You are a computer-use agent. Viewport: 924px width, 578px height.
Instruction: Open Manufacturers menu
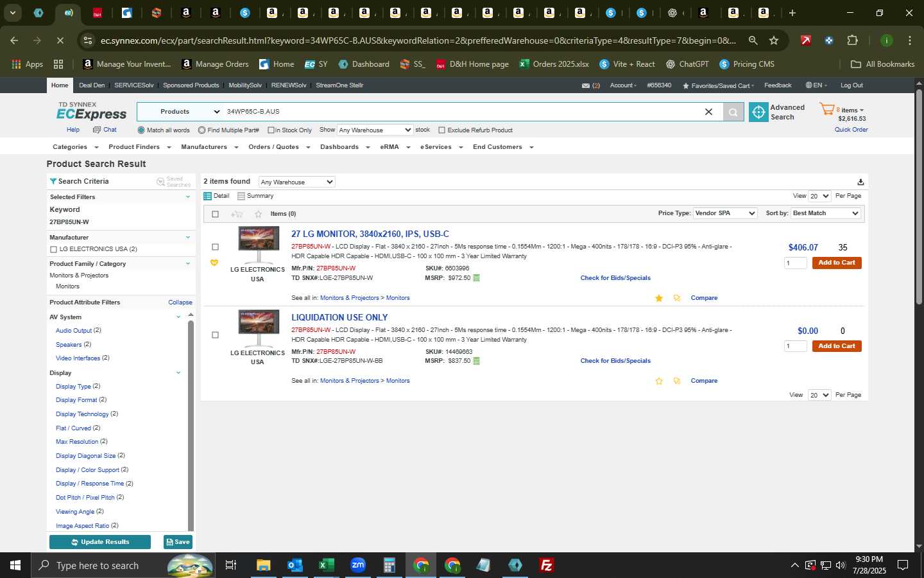[x=209, y=147]
